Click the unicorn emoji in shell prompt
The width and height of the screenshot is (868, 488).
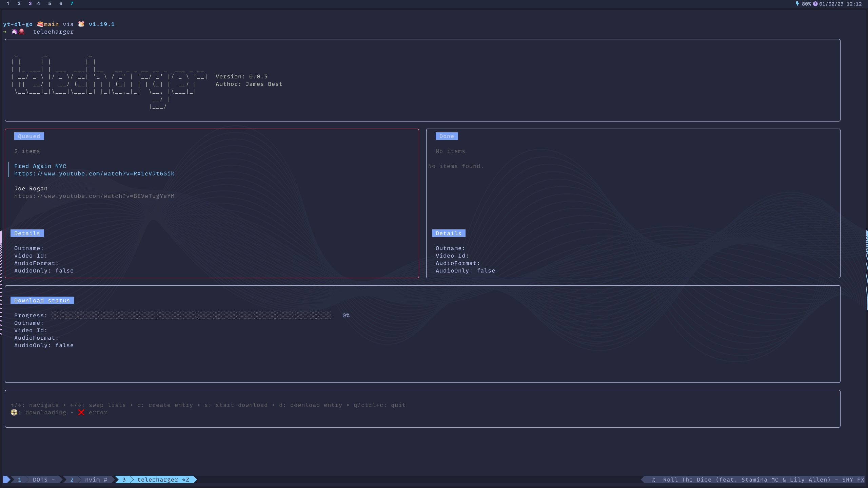point(14,32)
